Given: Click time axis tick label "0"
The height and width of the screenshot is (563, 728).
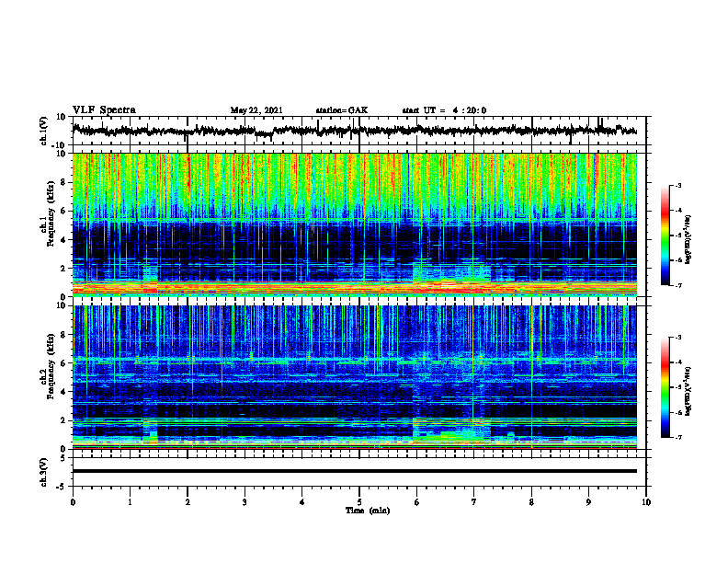Looking at the screenshot, I should (x=73, y=502).
